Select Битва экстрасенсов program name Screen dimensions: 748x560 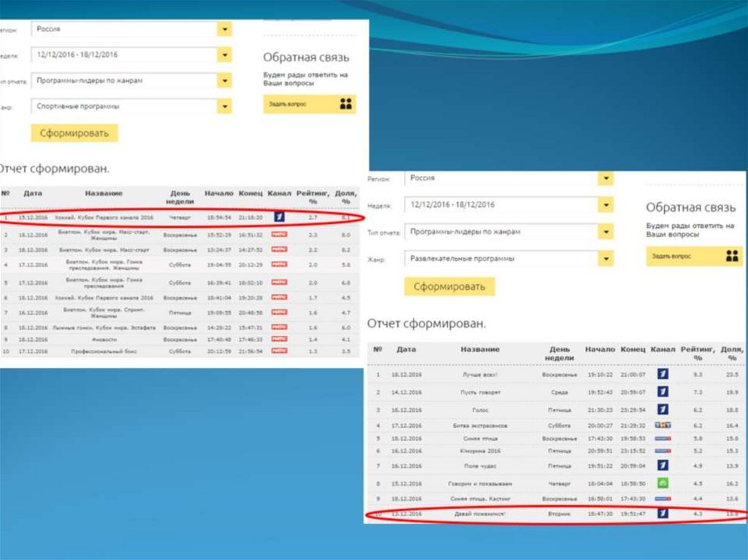tap(480, 425)
